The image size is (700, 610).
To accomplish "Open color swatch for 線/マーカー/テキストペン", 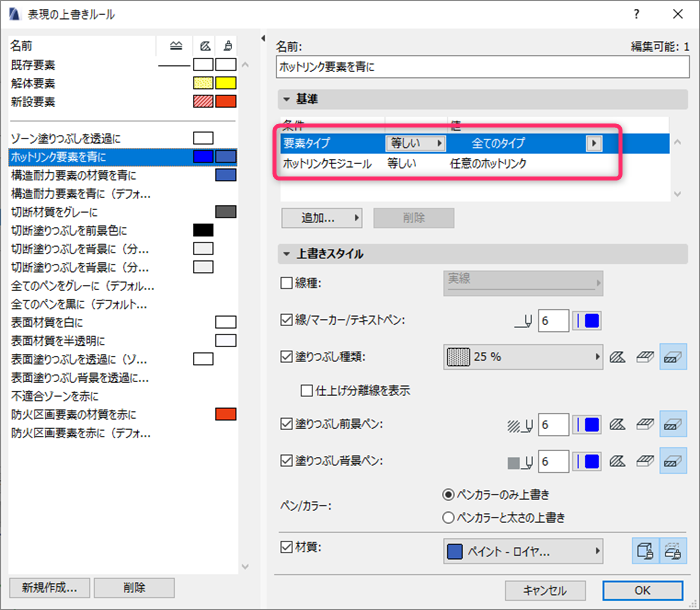I will point(587,321).
